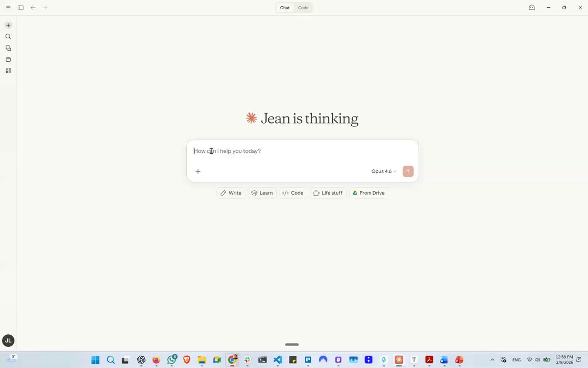Open the Opus 4.6 model dropdown
The height and width of the screenshot is (368, 588).
pyautogui.click(x=384, y=171)
